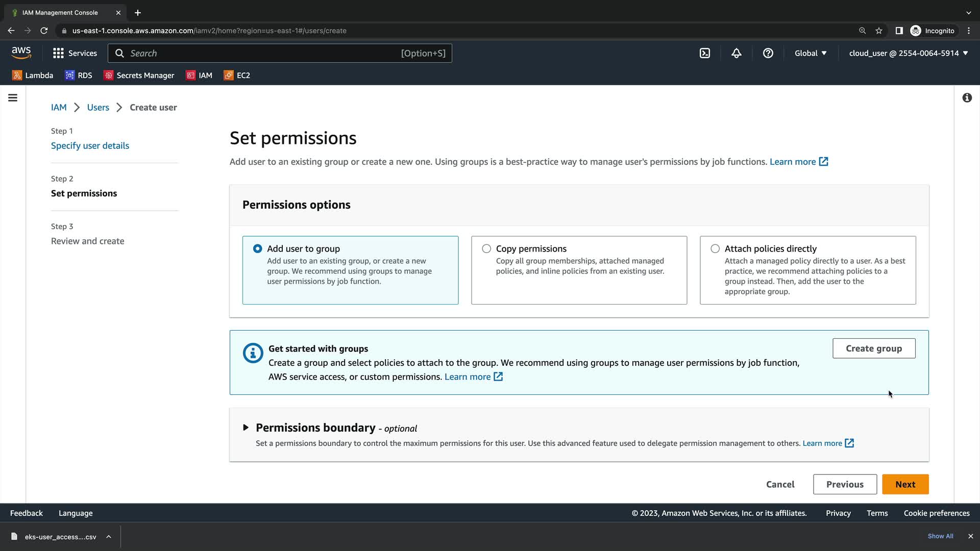The image size is (980, 551).
Task: Open the Global region dropdown
Action: click(810, 53)
